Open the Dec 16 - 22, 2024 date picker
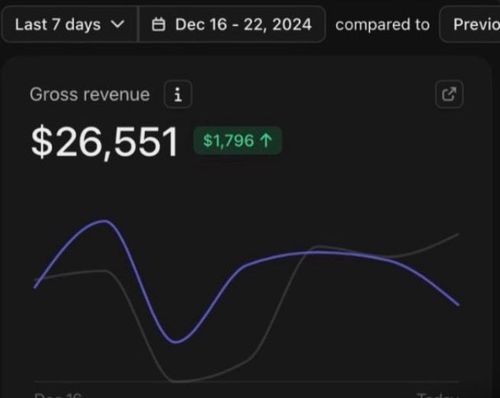The height and width of the screenshot is (398, 500). 232,25
